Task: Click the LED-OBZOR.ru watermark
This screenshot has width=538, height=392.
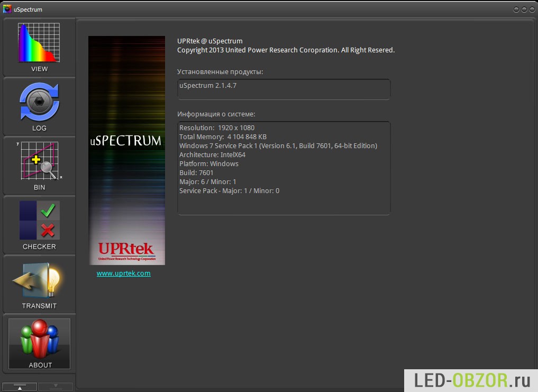Action: point(471,380)
